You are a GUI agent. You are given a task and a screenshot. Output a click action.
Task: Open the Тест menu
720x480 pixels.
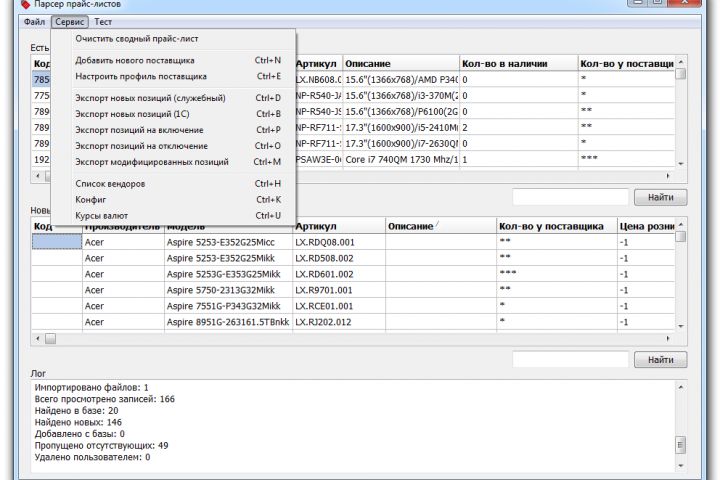tap(103, 22)
